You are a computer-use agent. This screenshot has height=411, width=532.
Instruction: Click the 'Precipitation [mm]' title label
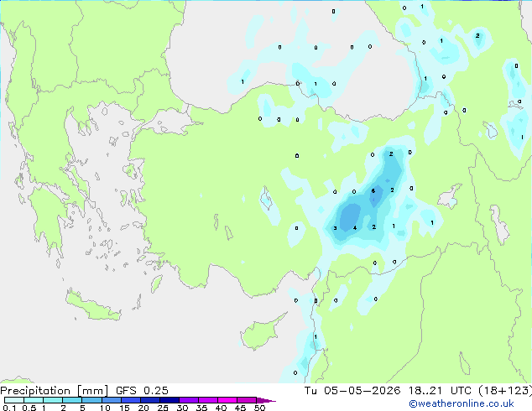tap(54, 391)
